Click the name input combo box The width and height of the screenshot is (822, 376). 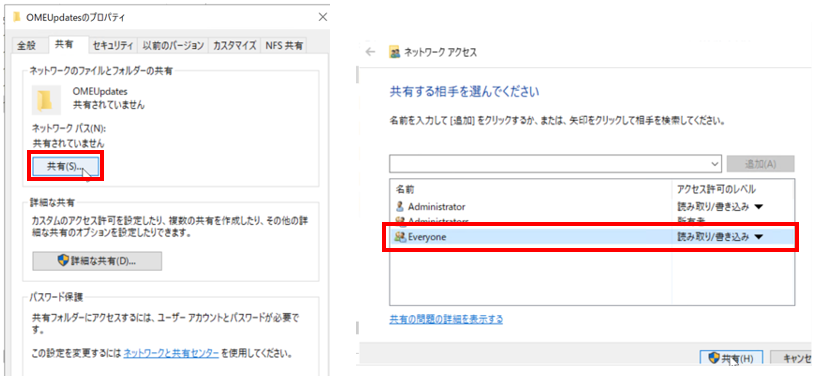[556, 164]
